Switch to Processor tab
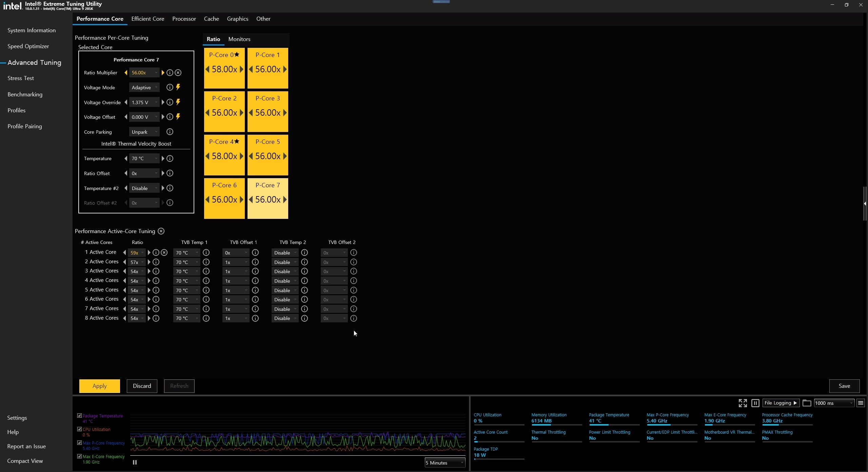The height and width of the screenshot is (472, 868). 184,19
